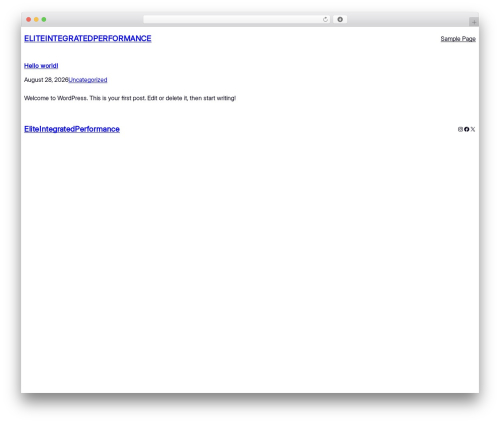This screenshot has height=423, width=500.
Task: Click the browser address bar field
Action: click(237, 19)
